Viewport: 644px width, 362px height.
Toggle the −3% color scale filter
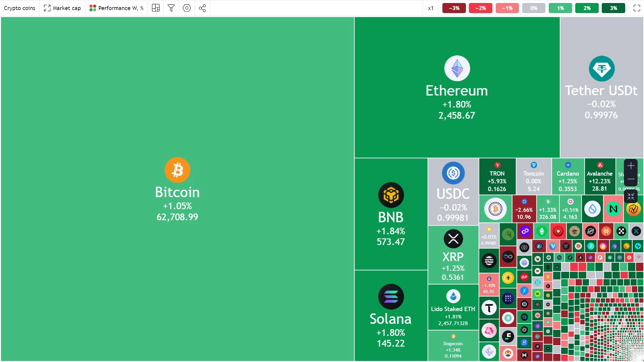point(453,8)
